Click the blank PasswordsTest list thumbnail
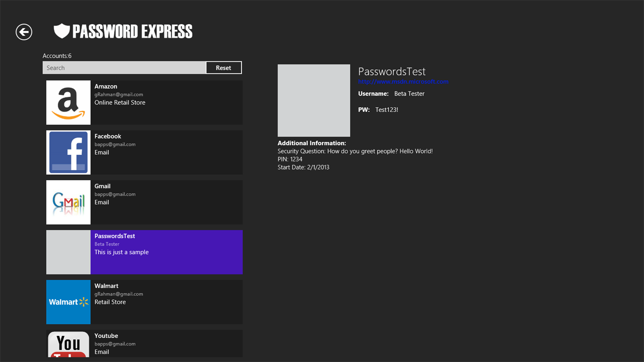This screenshot has width=644, height=362. (x=68, y=252)
